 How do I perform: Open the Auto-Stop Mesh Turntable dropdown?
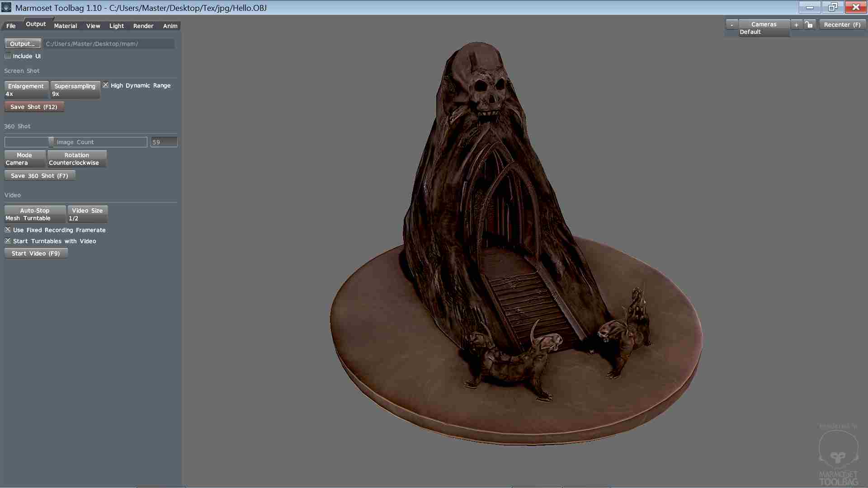pos(35,214)
